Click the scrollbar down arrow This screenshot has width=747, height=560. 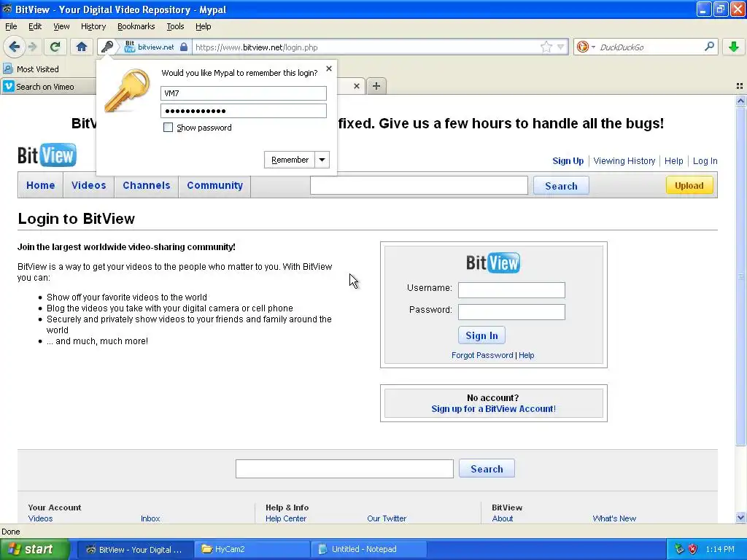coord(740,518)
